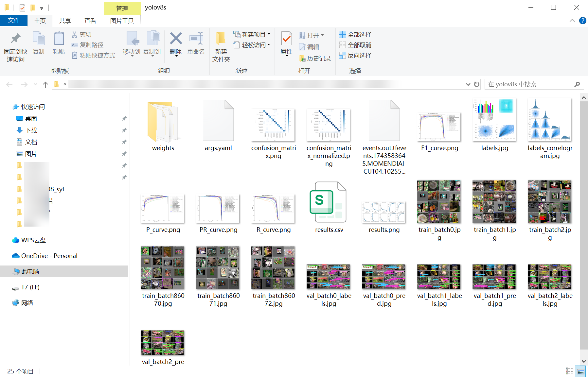This screenshot has width=588, height=377.
Task: Click Edit (编辑) in the open group
Action: click(x=309, y=47)
